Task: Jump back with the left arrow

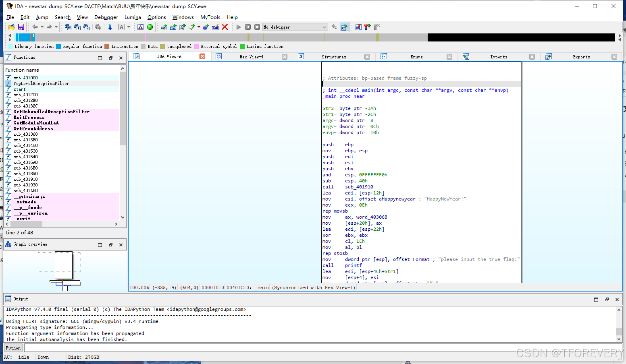Action: click(x=35, y=27)
